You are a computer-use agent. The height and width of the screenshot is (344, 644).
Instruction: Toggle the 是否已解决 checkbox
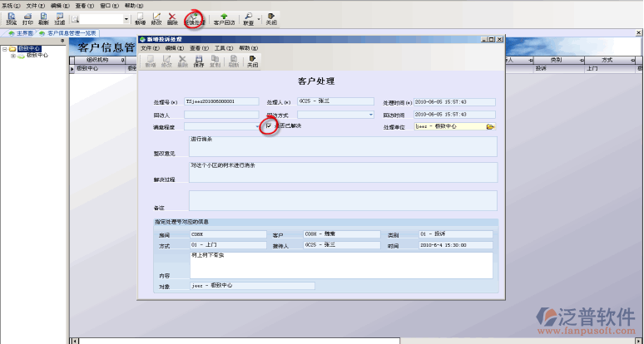[x=268, y=126]
